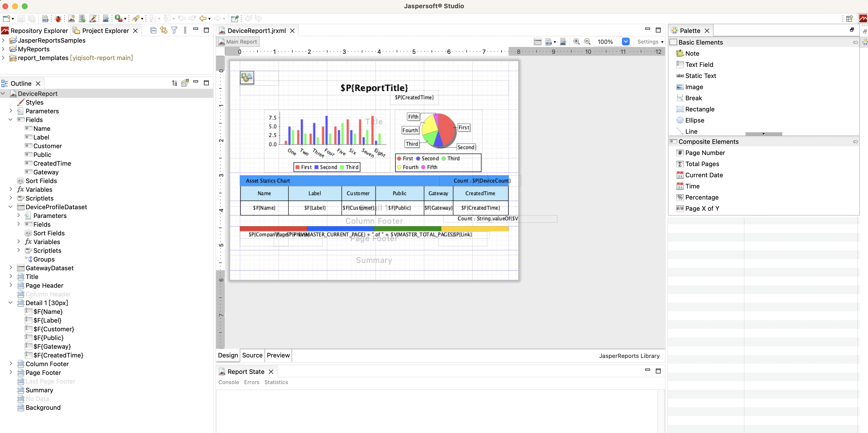Screen dimensions: 868x433
Task: Switch to the Preview tab
Action: [278, 355]
